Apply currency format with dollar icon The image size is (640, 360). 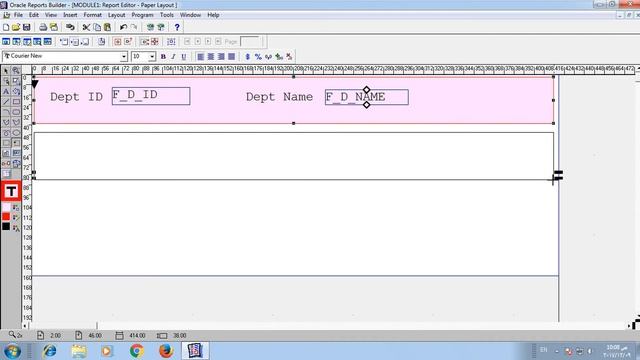[x=247, y=56]
